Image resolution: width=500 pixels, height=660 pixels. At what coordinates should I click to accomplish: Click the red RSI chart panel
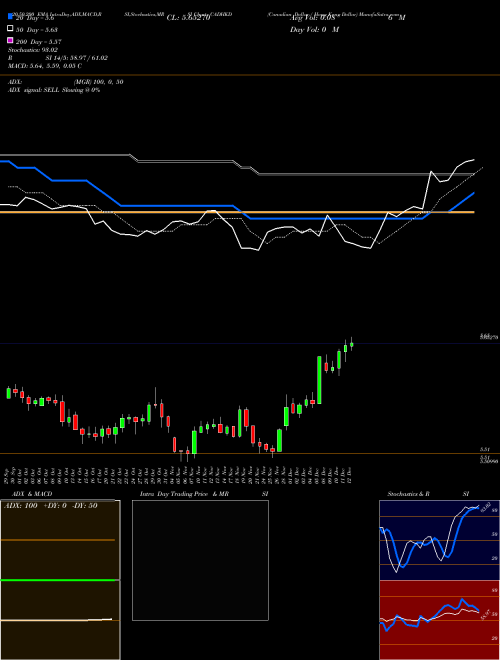(x=439, y=620)
